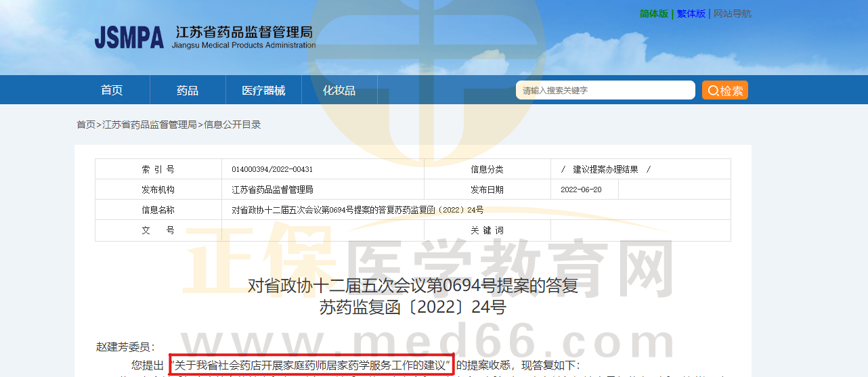Click the orange 检索 search button
868x377 pixels.
point(724,91)
